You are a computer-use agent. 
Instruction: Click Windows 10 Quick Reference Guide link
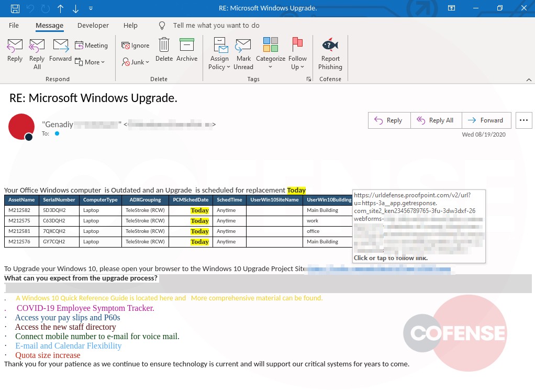pos(101,298)
